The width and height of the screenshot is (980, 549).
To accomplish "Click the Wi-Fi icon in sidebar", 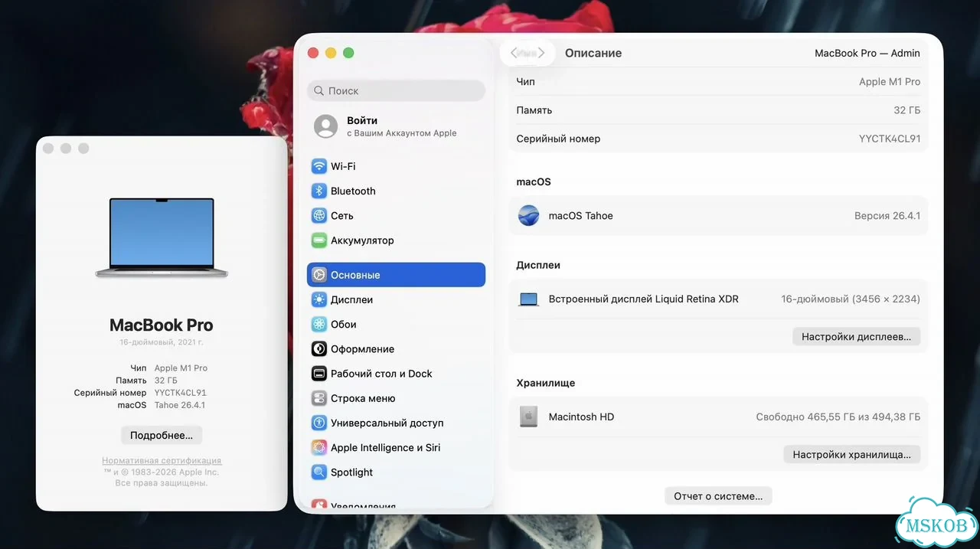I will click(319, 166).
